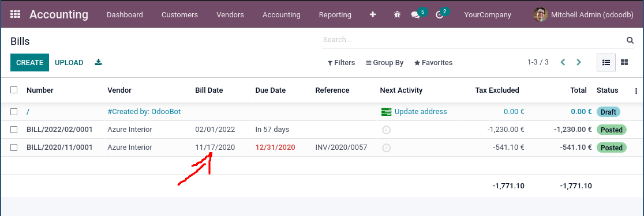Click the search magnifier icon
The image size is (644, 216).
pyautogui.click(x=630, y=40)
